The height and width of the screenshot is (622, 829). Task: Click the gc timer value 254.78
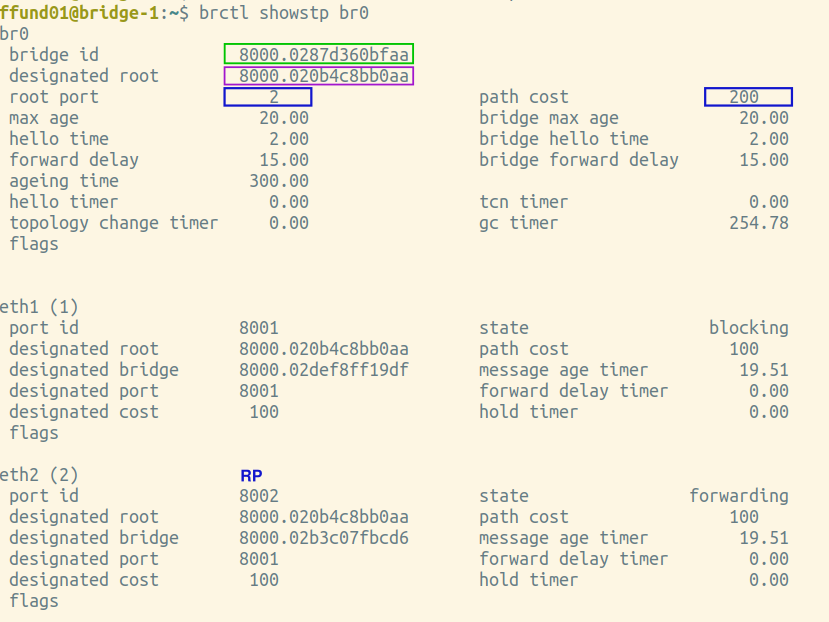coord(759,223)
